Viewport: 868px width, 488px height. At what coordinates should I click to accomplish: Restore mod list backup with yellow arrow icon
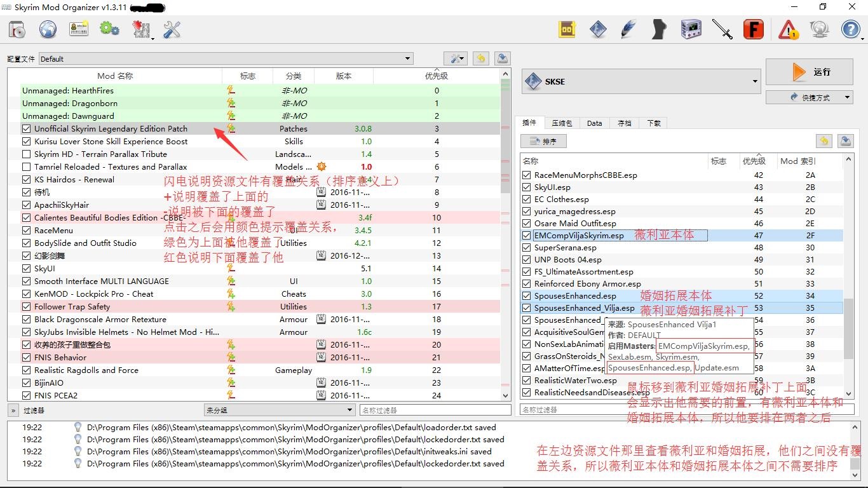(x=481, y=59)
